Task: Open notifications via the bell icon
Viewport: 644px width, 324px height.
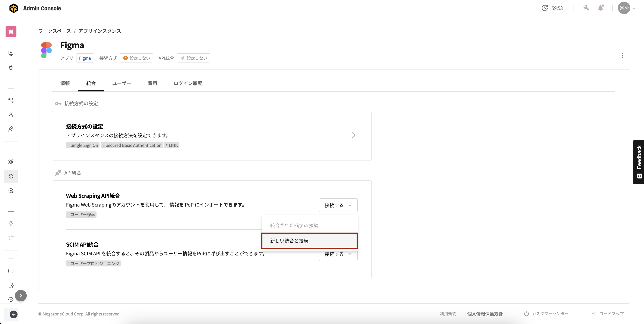Action: coord(601,8)
